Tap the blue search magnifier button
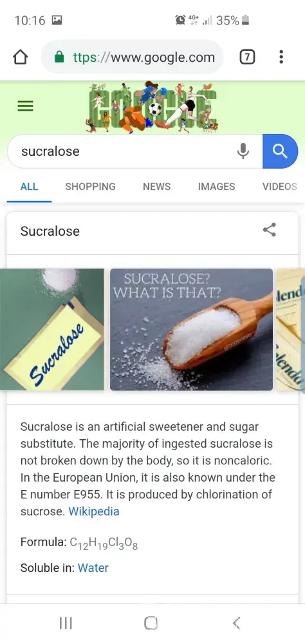This screenshot has height=644, width=305. click(x=281, y=151)
